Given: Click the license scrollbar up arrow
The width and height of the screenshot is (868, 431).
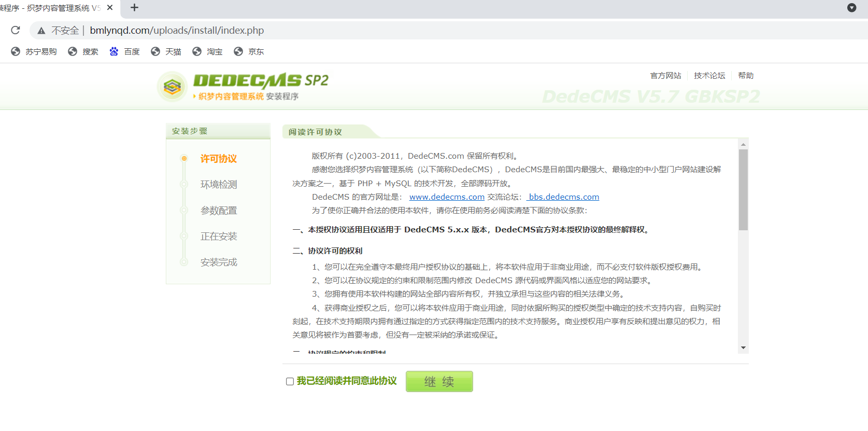Looking at the screenshot, I should pos(743,144).
